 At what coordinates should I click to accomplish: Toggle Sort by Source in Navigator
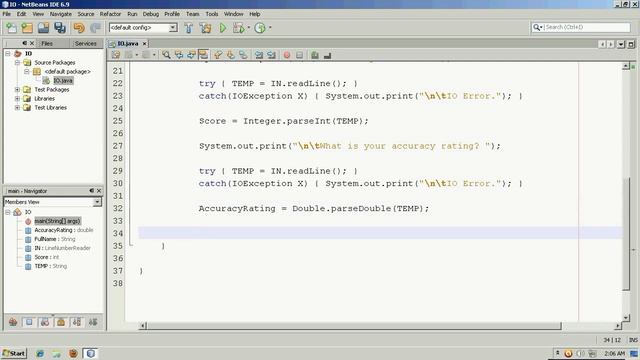point(93,322)
